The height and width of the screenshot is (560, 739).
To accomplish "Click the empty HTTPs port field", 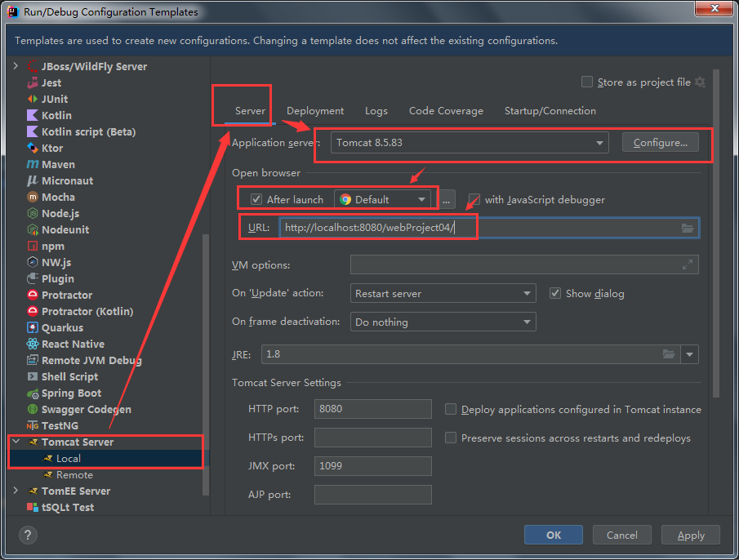I will pos(373,438).
